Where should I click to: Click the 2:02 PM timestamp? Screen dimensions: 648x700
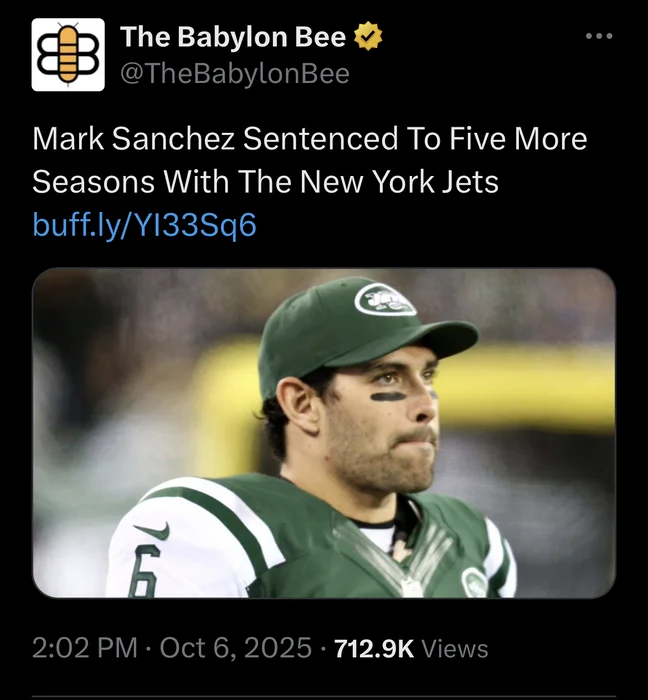pos(84,648)
